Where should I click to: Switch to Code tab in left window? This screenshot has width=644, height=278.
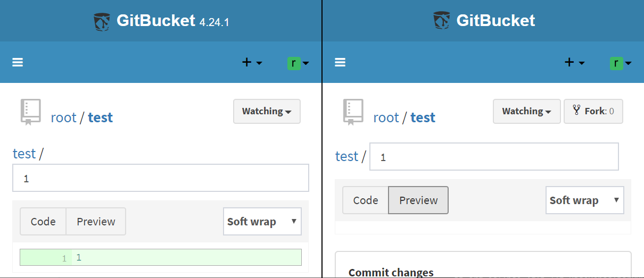[x=43, y=221]
